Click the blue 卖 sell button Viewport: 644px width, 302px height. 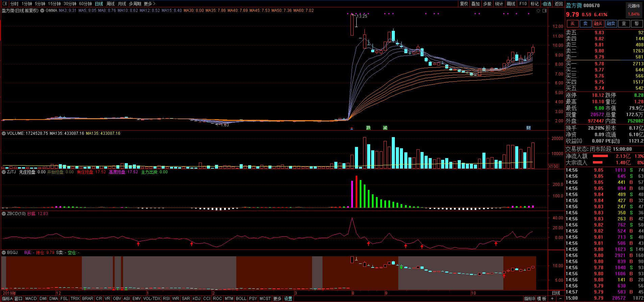click(585, 24)
